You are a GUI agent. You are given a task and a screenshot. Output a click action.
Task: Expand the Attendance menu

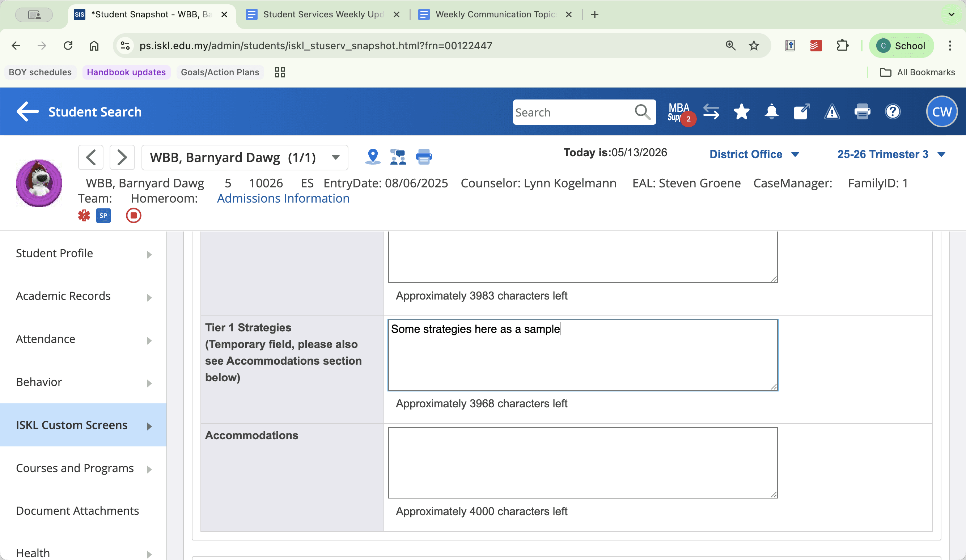[x=83, y=339]
